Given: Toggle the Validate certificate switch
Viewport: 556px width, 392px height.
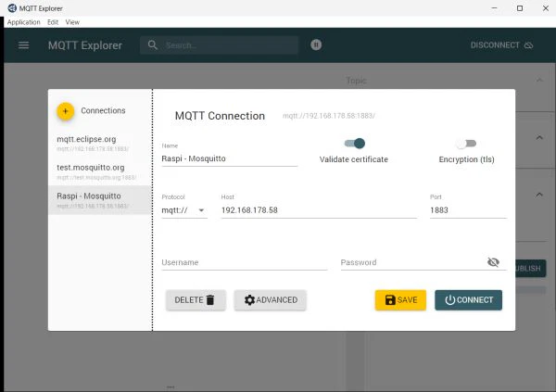Looking at the screenshot, I should click(x=354, y=144).
